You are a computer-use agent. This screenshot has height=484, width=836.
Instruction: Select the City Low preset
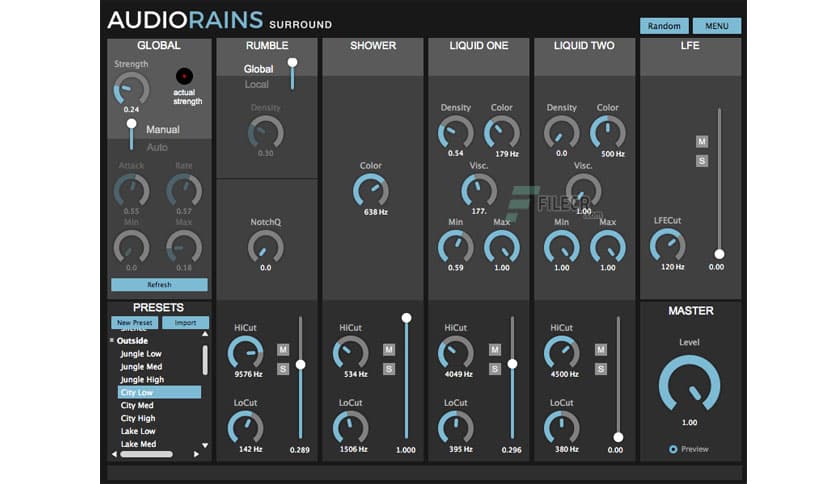[159, 392]
